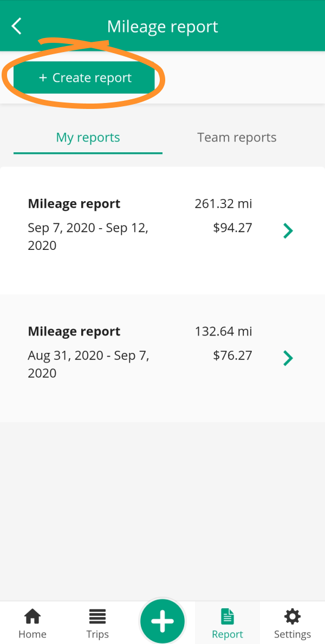This screenshot has height=644, width=325.
Task: Tap the Mileage report title in the header bar
Action: coord(162,25)
